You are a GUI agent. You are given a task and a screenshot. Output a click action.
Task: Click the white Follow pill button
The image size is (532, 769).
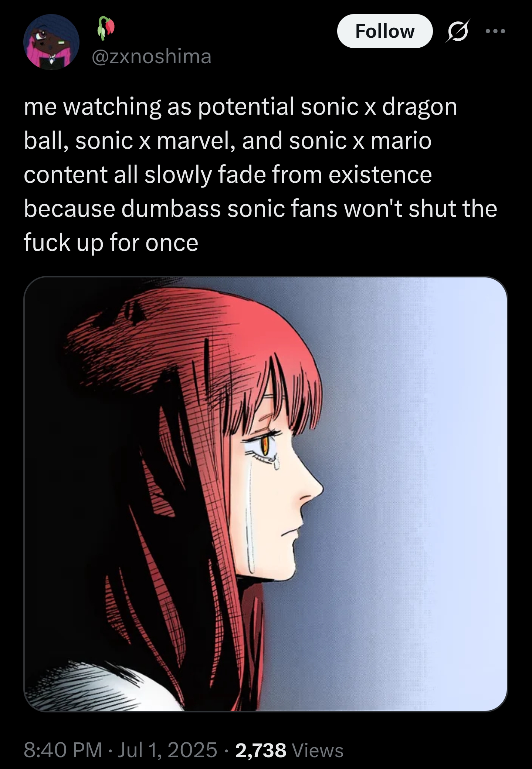[x=385, y=31]
